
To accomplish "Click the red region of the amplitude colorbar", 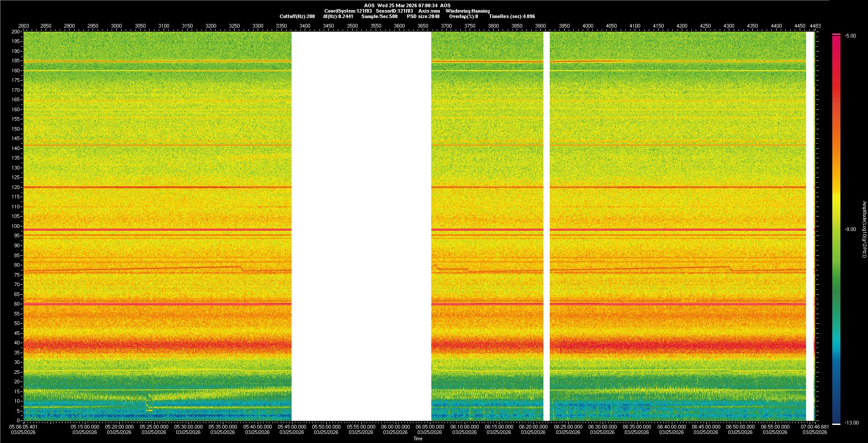I will click(836, 81).
